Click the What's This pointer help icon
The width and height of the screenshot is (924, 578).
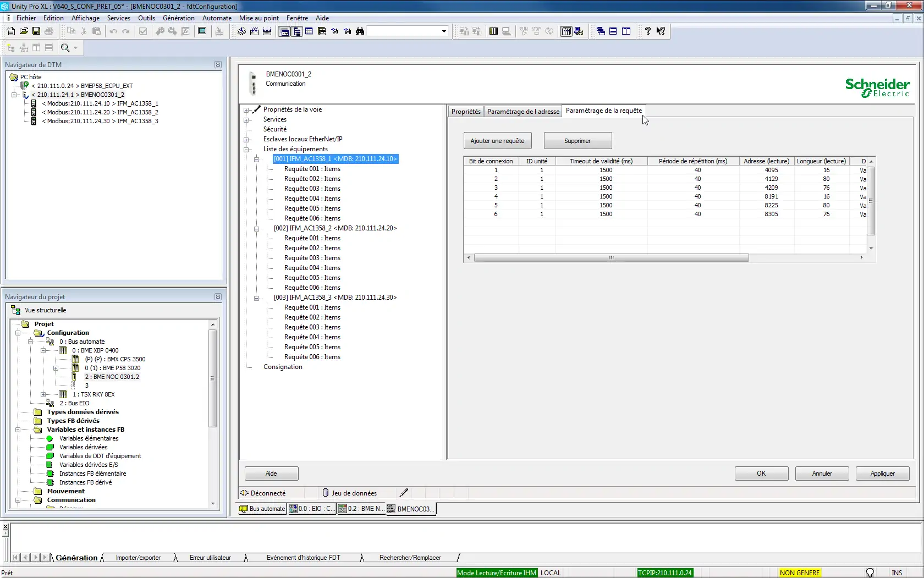pyautogui.click(x=661, y=31)
